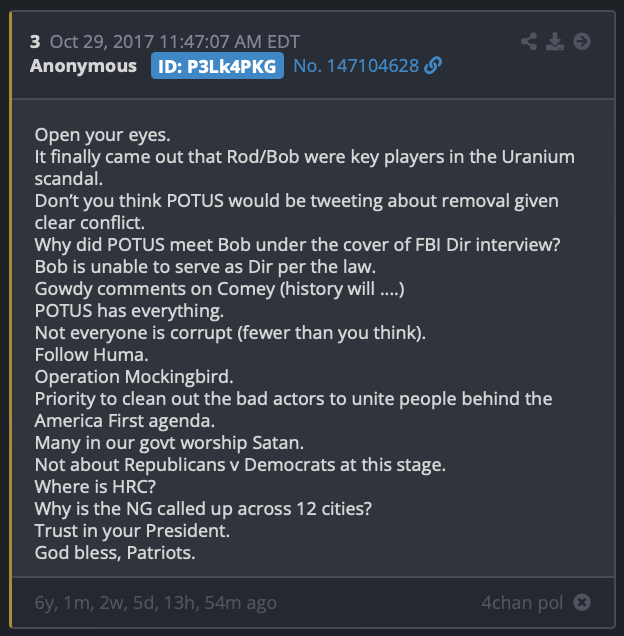Open the post number link No. 147104628

click(356, 66)
